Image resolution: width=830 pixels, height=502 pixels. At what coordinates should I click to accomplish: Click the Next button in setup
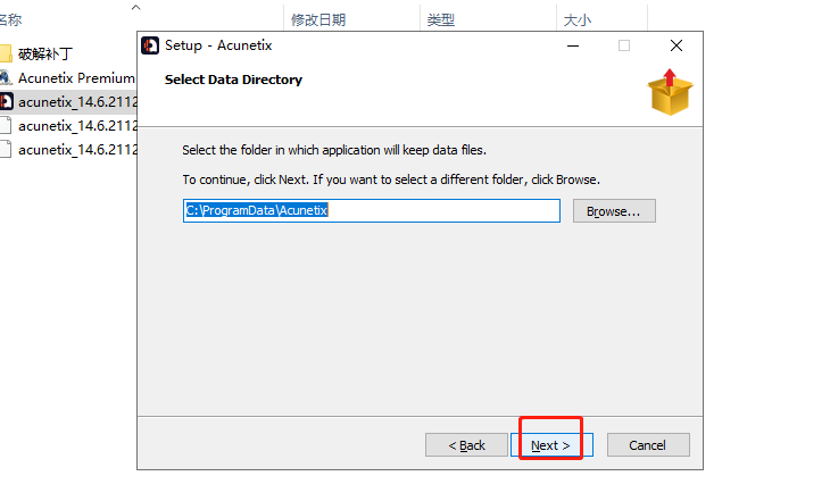pos(552,445)
